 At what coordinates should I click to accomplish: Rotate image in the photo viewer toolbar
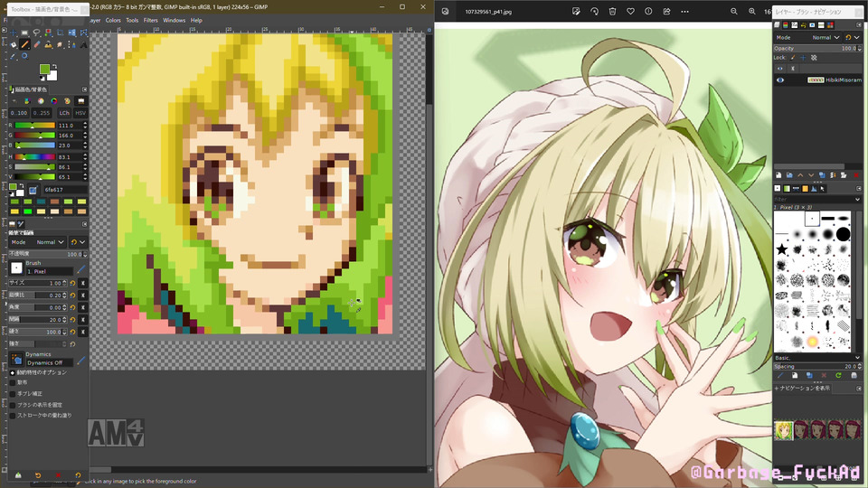(x=594, y=11)
